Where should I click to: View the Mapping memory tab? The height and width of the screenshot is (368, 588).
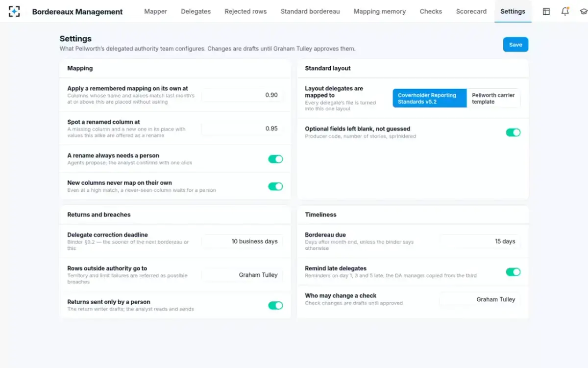coord(380,11)
